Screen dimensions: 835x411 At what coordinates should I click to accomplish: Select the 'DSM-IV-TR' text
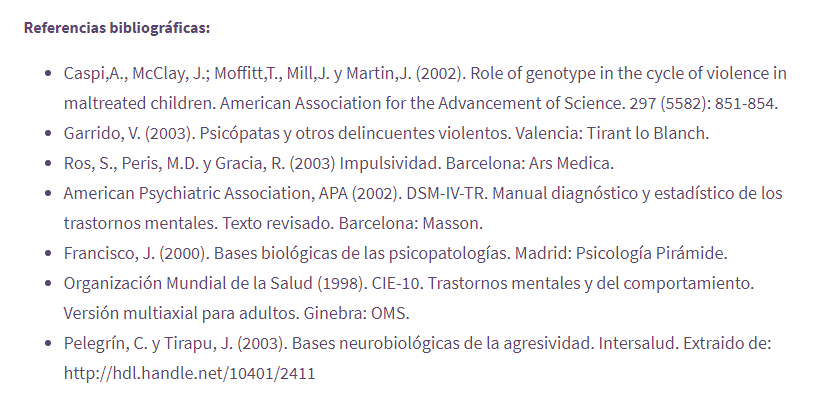tap(446, 193)
